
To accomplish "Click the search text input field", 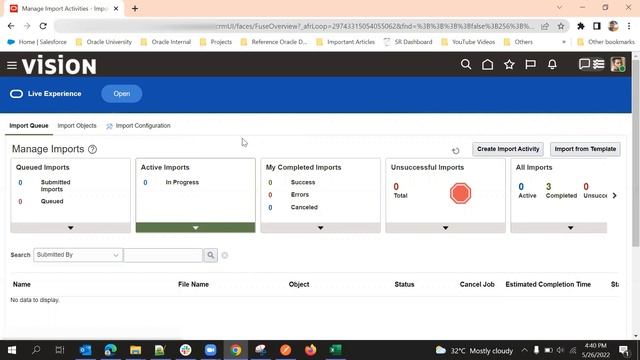I will click(x=163, y=255).
